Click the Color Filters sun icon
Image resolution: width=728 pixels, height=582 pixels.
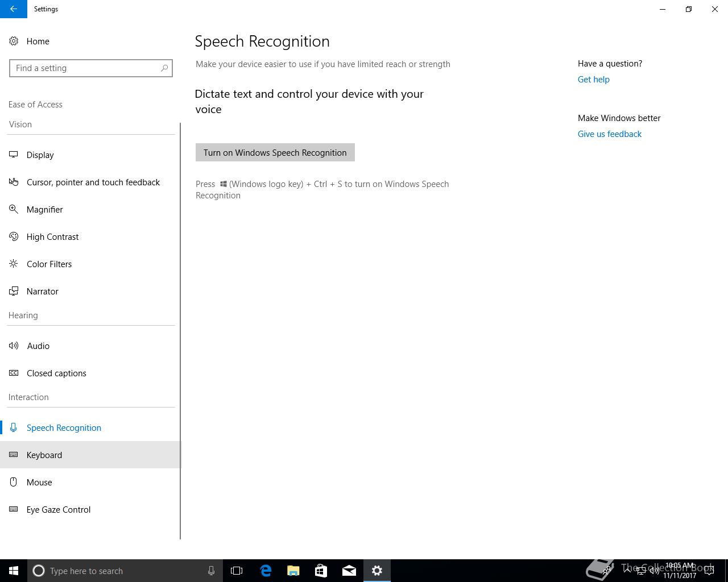[14, 264]
